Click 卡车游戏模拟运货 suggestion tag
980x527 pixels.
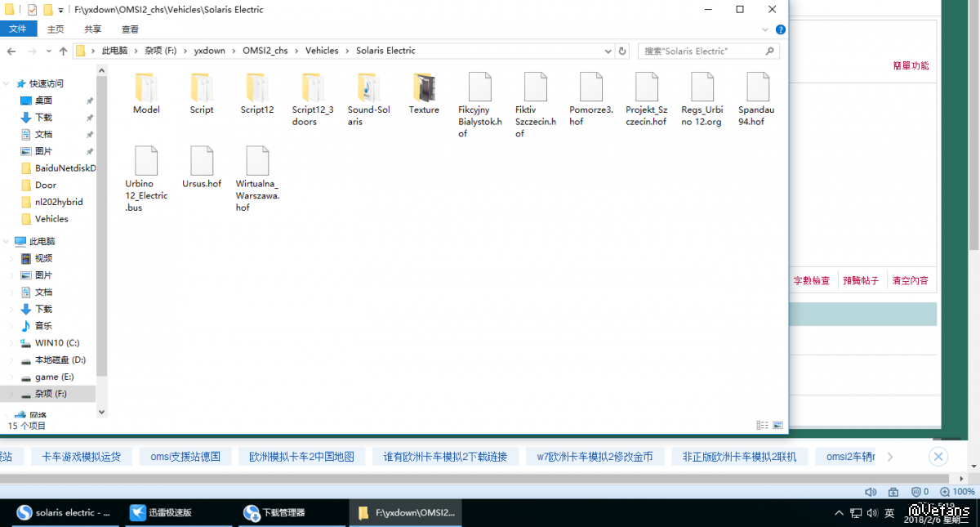pos(82,457)
